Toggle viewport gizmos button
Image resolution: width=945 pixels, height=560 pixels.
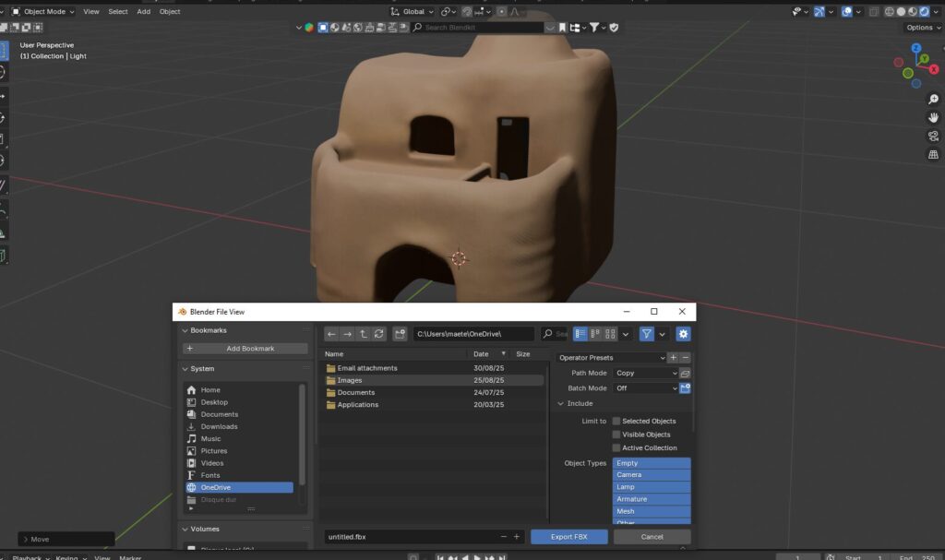click(x=819, y=11)
